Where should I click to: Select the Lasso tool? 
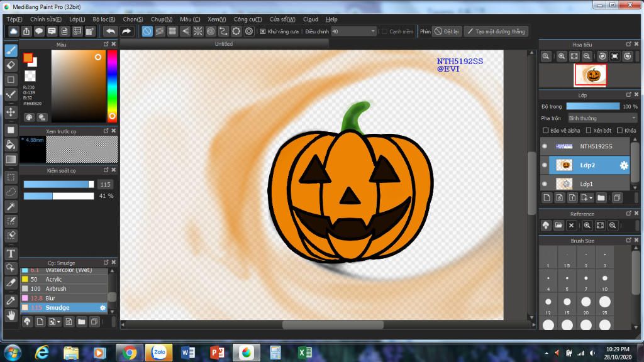[11, 192]
